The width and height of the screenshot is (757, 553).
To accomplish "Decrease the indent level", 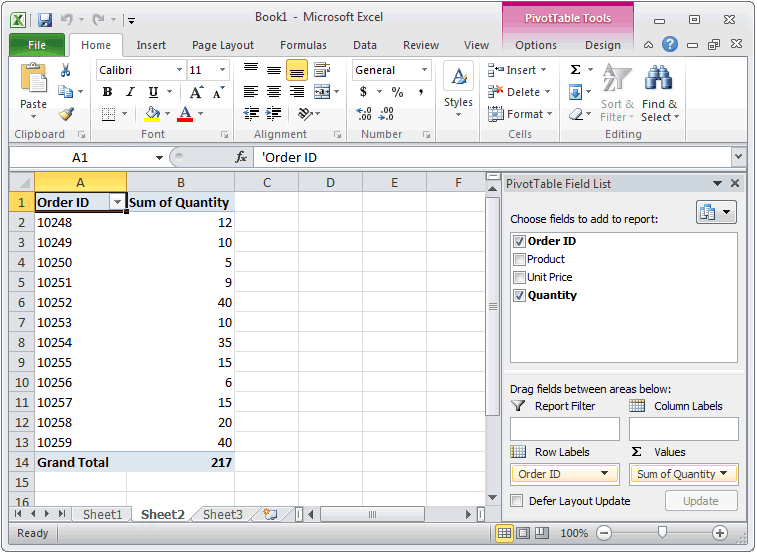I will (251, 113).
